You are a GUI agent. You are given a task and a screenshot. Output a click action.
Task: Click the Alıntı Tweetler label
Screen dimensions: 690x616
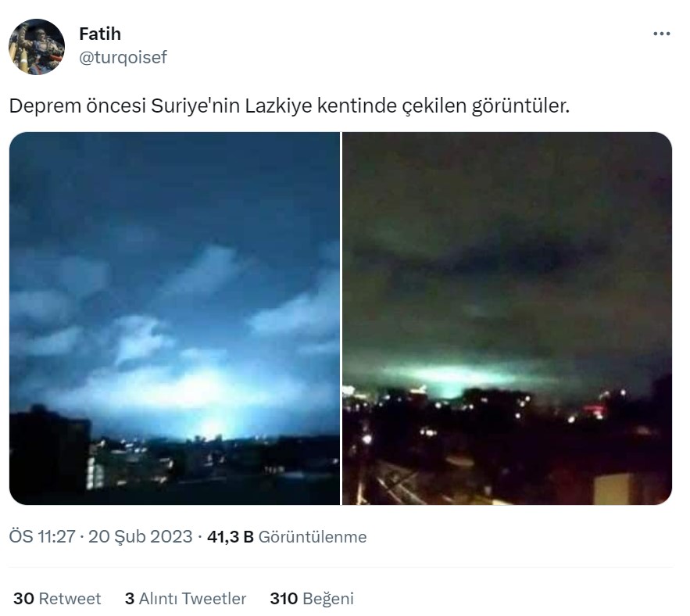[x=192, y=598]
